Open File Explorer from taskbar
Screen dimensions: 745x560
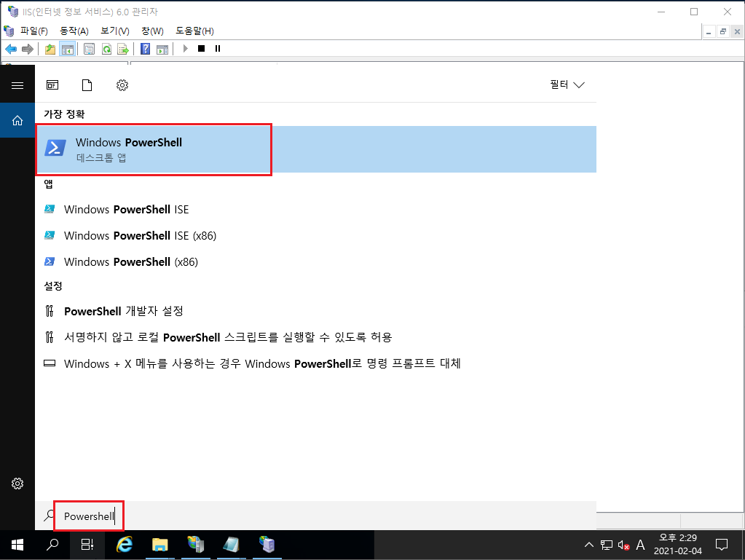tap(160, 545)
